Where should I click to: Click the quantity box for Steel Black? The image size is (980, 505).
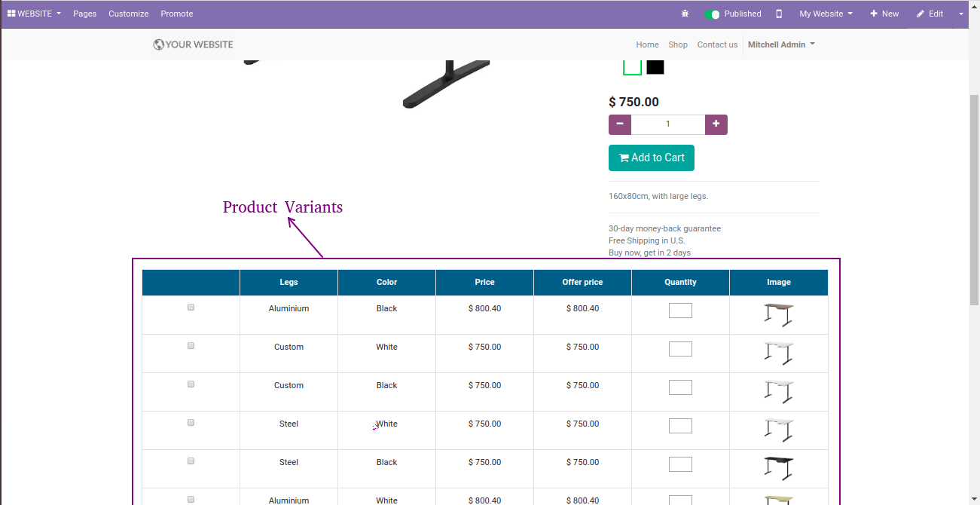pyautogui.click(x=680, y=464)
